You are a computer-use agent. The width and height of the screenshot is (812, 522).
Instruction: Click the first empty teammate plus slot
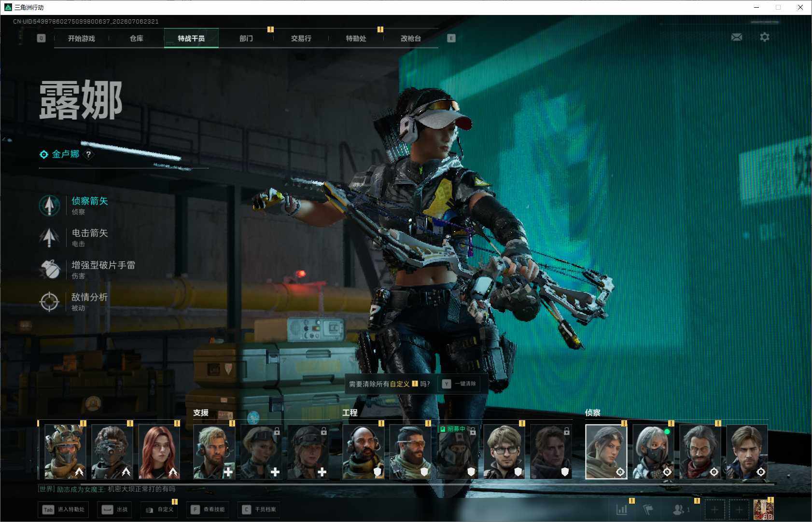pyautogui.click(x=715, y=509)
